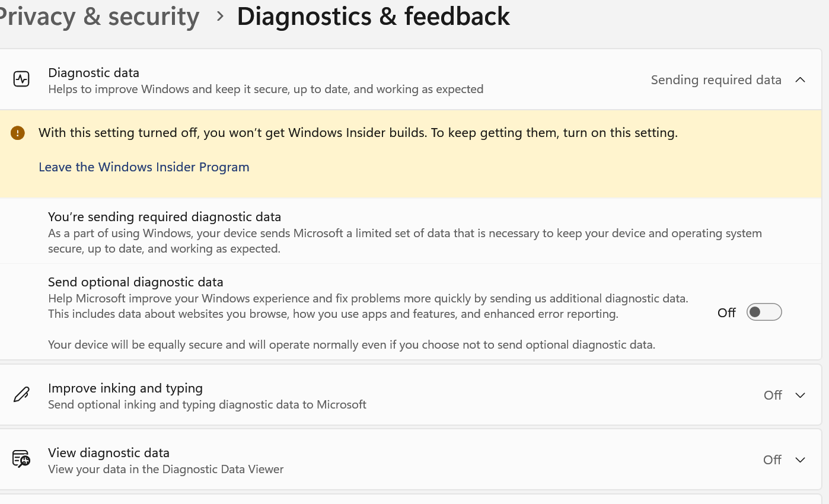Screen dimensions: 829x504
Task: Click the Diagnostic data heading
Action: [x=94, y=72]
